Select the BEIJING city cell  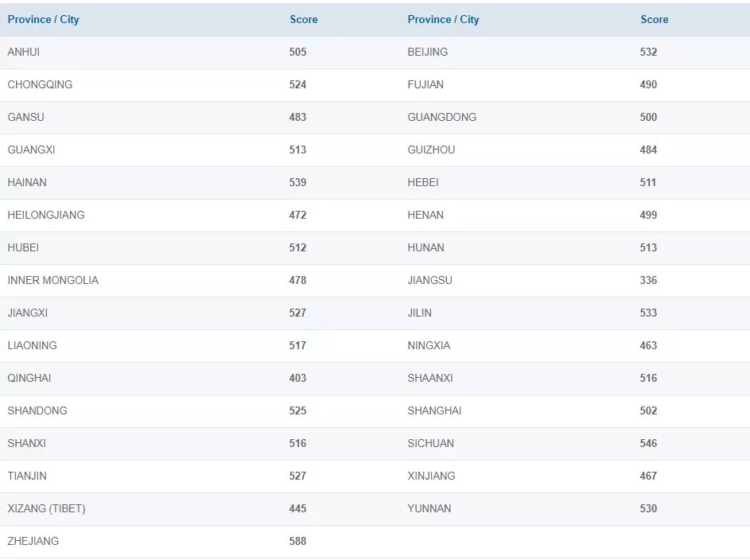(x=427, y=52)
